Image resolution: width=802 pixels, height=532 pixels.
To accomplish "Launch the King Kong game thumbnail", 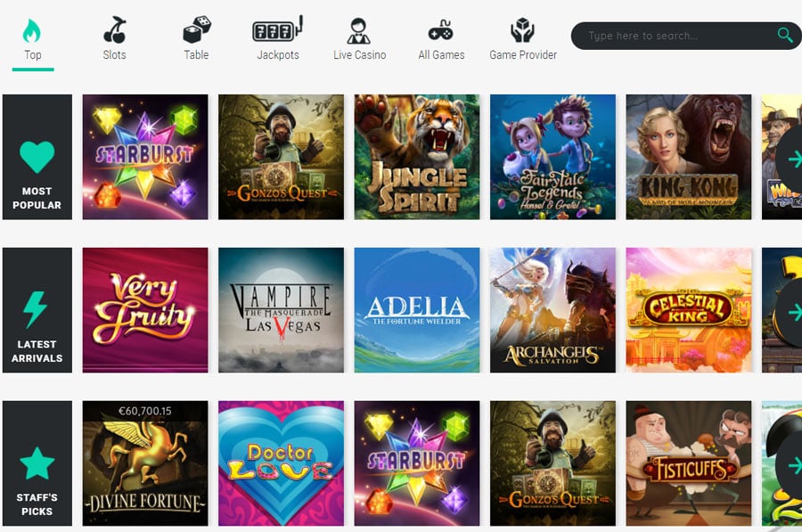I will pyautogui.click(x=689, y=157).
